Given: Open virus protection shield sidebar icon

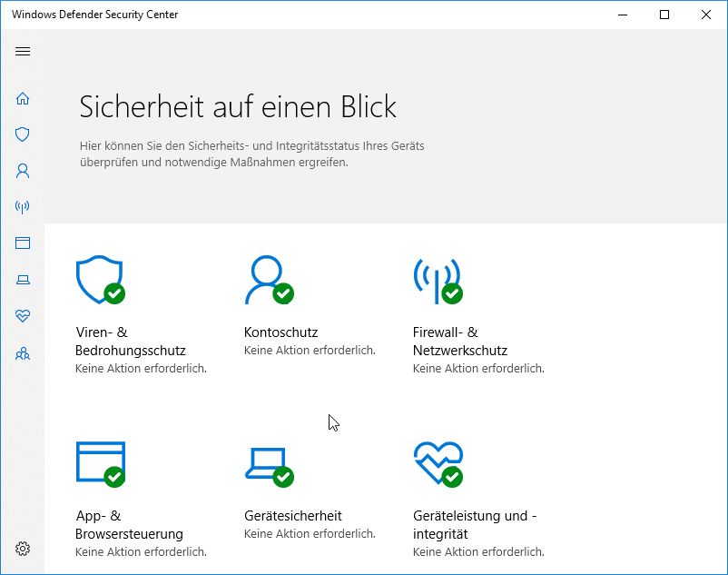Looking at the screenshot, I should (x=23, y=134).
